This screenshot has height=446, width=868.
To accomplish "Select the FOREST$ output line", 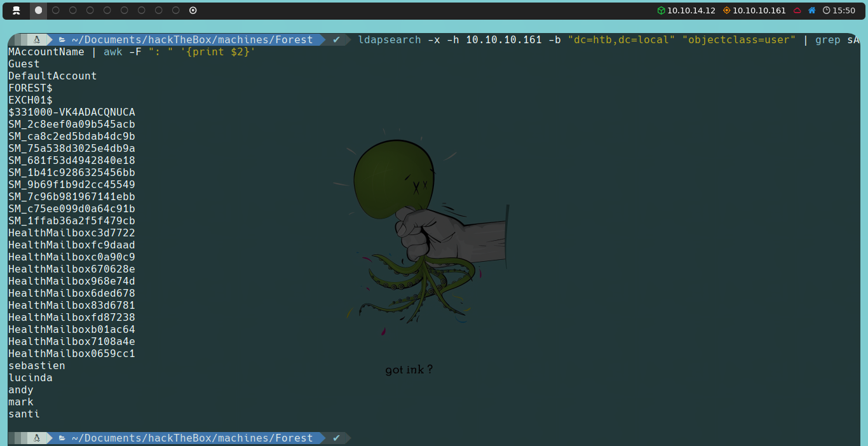I will pyautogui.click(x=31, y=88).
